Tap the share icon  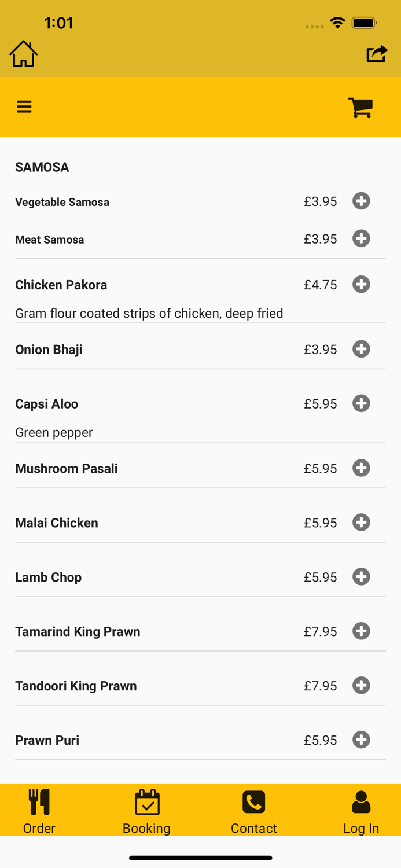coord(377,54)
